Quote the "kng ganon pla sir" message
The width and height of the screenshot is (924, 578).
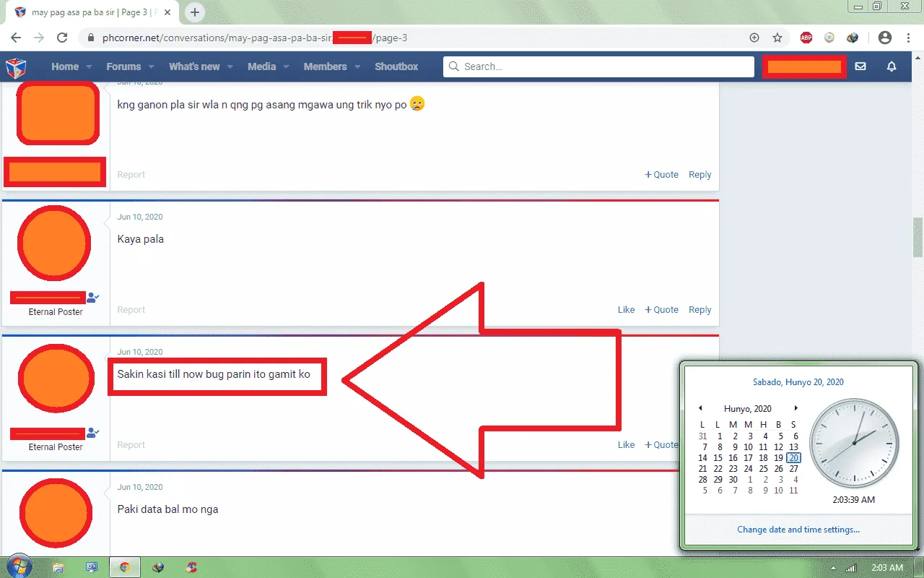(661, 174)
